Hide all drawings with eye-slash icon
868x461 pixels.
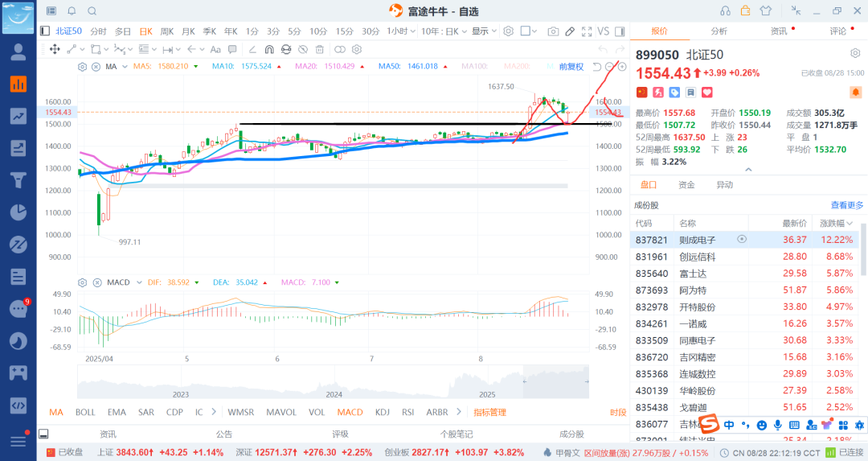click(303, 49)
